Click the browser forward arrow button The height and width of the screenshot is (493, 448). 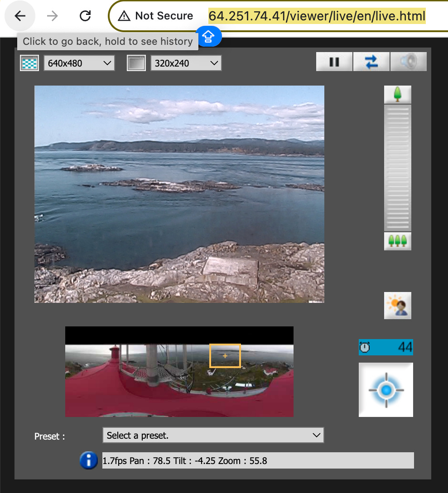click(x=52, y=16)
